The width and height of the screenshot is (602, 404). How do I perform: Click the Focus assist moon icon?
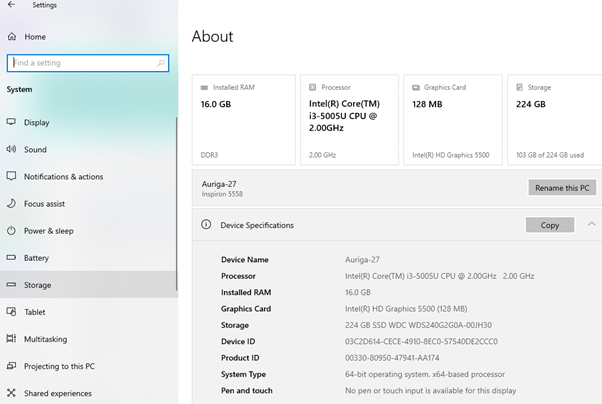pos(11,203)
